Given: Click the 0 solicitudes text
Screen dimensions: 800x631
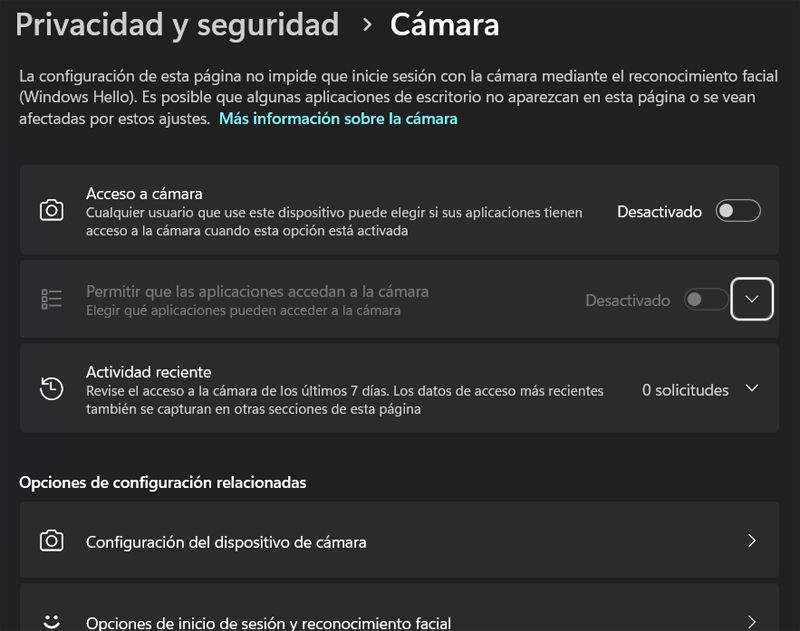Looking at the screenshot, I should pos(685,390).
